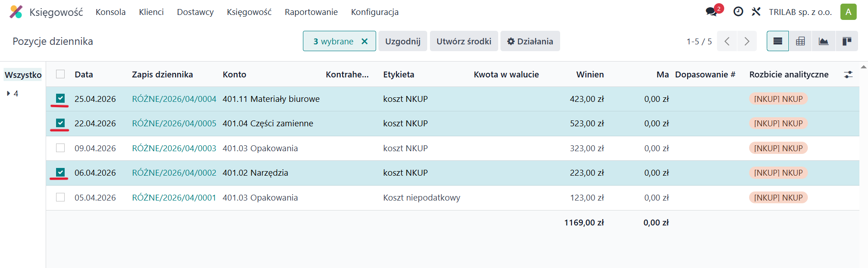Image resolution: width=868 pixels, height=268 pixels.
Task: Sort by Kwota w walucie header
Action: [x=506, y=74]
